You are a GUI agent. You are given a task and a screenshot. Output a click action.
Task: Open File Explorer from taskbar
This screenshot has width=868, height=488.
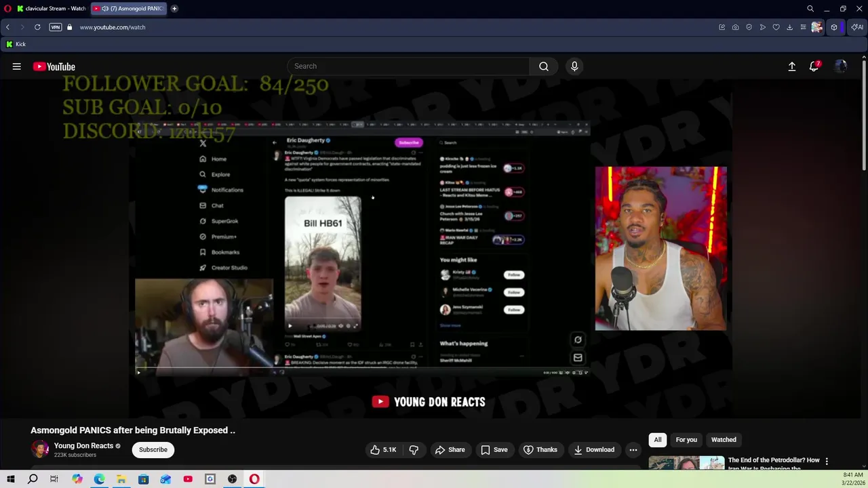pos(121,479)
